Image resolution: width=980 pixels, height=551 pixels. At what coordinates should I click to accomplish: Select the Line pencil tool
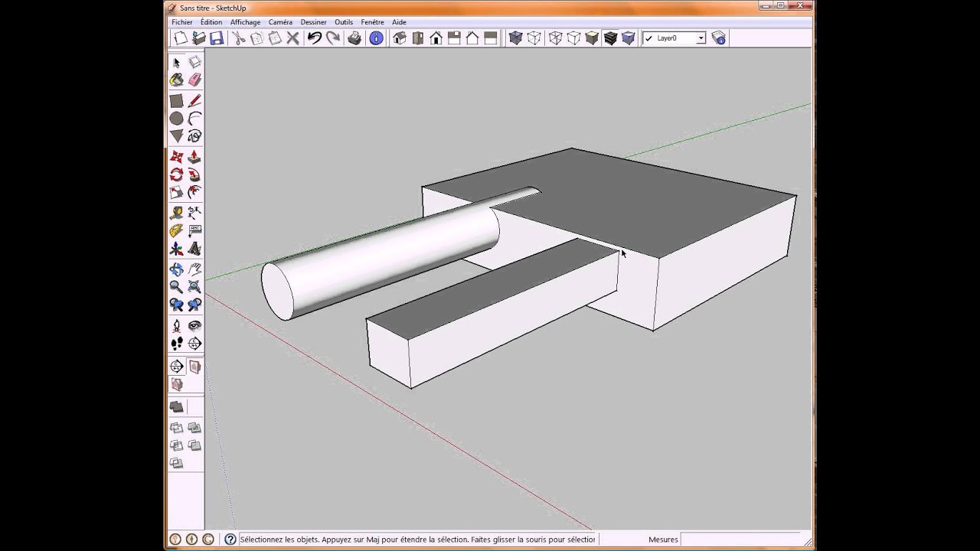click(x=194, y=100)
